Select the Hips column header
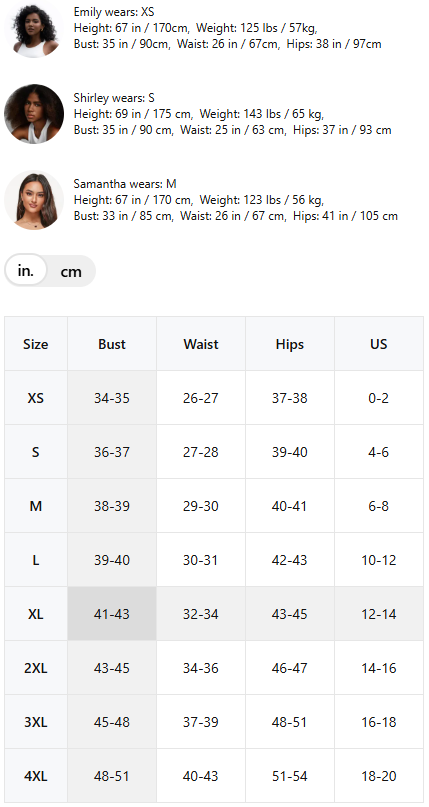Viewport: 429px width, 807px height. point(290,344)
